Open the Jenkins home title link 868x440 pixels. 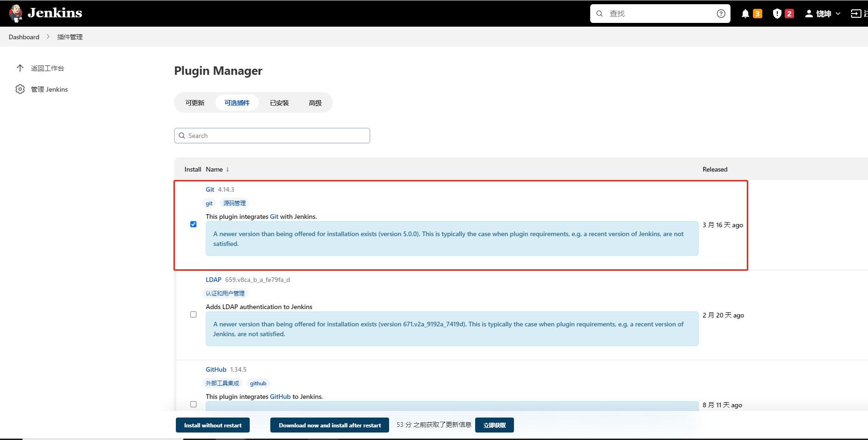[55, 13]
